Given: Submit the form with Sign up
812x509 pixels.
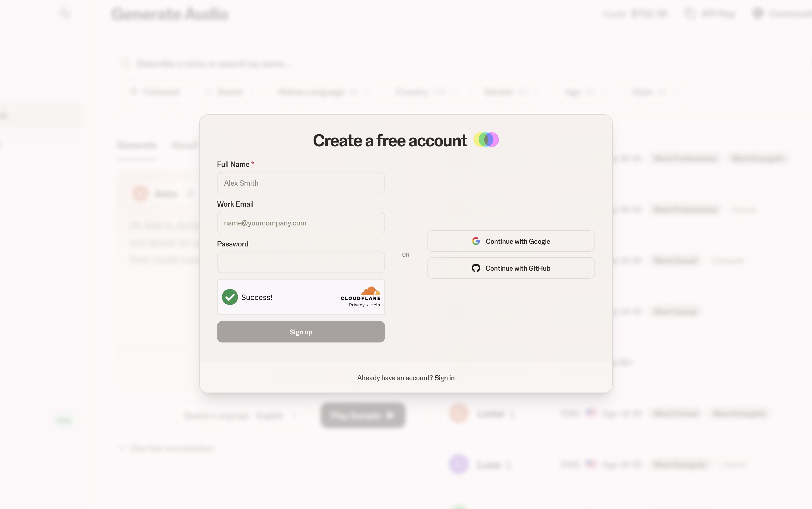Looking at the screenshot, I should click(x=301, y=332).
